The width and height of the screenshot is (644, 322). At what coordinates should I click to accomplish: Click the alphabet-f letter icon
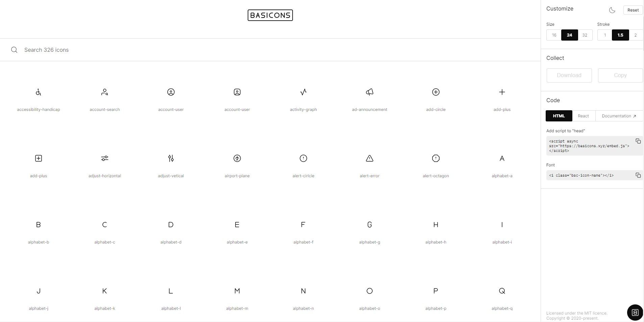303,225
